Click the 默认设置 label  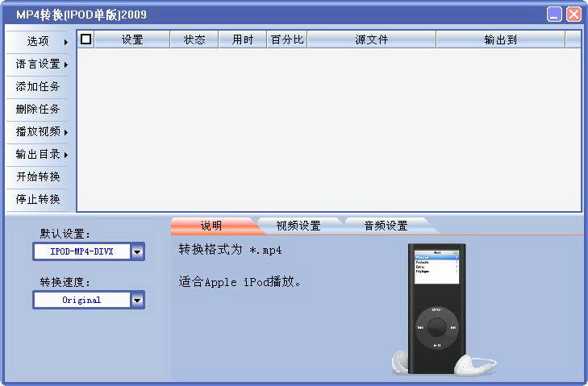65,234
